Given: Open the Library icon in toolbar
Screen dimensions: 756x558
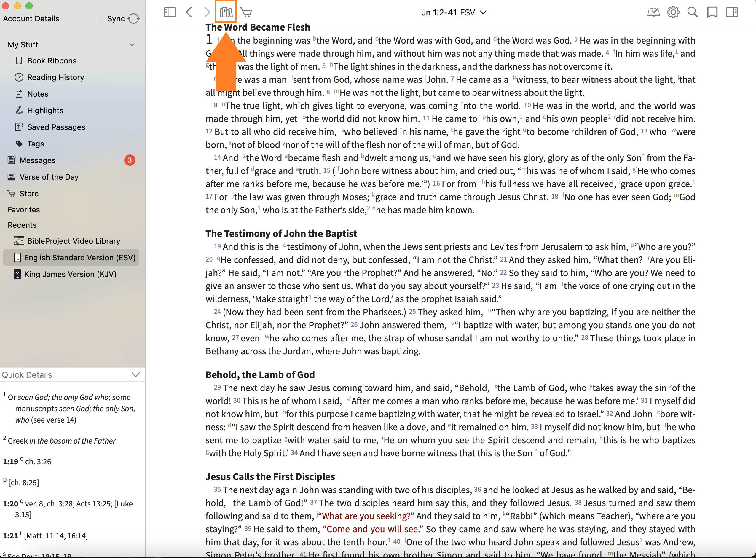Looking at the screenshot, I should 226,12.
